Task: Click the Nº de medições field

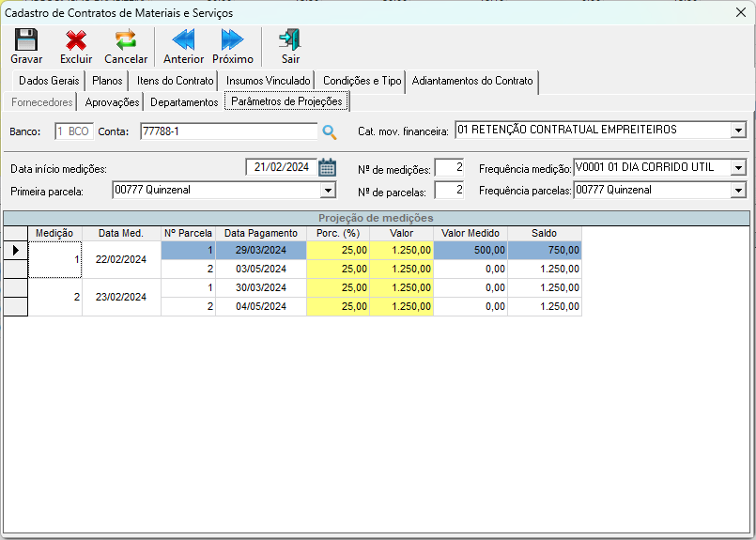Action: pos(449,168)
